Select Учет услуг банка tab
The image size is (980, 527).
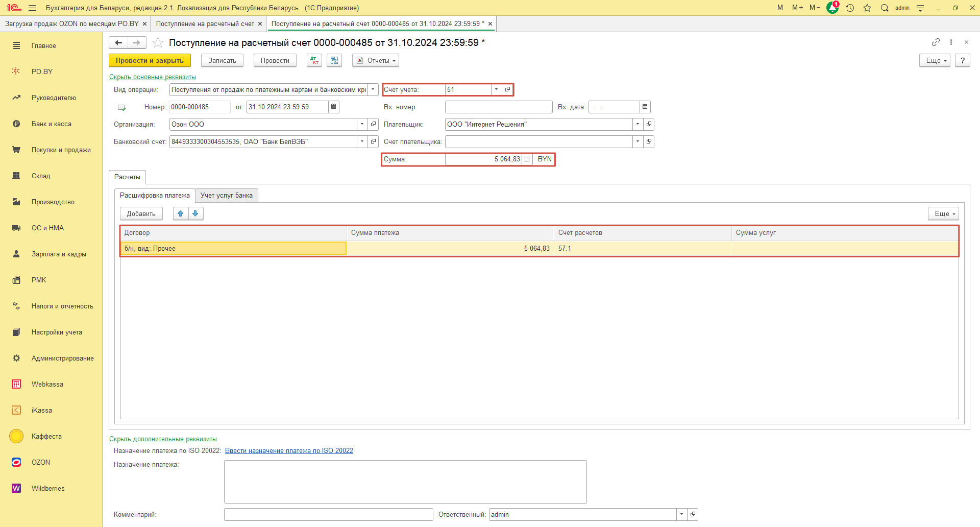coord(227,195)
